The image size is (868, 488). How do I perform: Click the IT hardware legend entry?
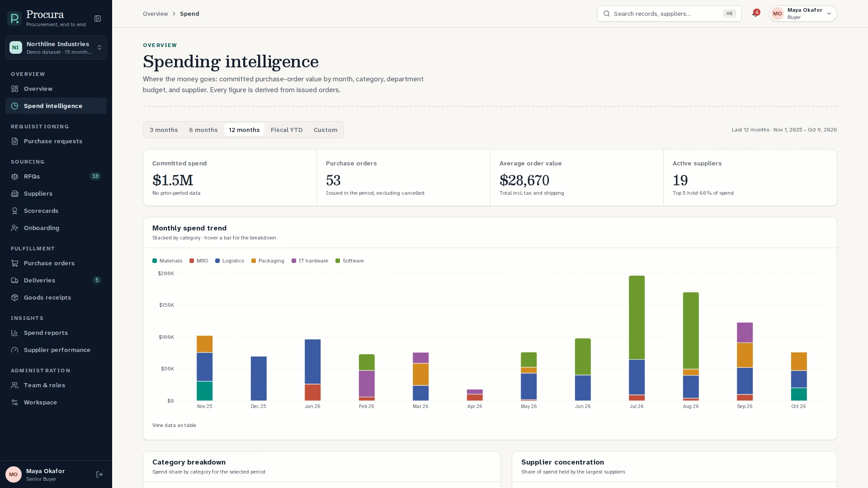[310, 261]
